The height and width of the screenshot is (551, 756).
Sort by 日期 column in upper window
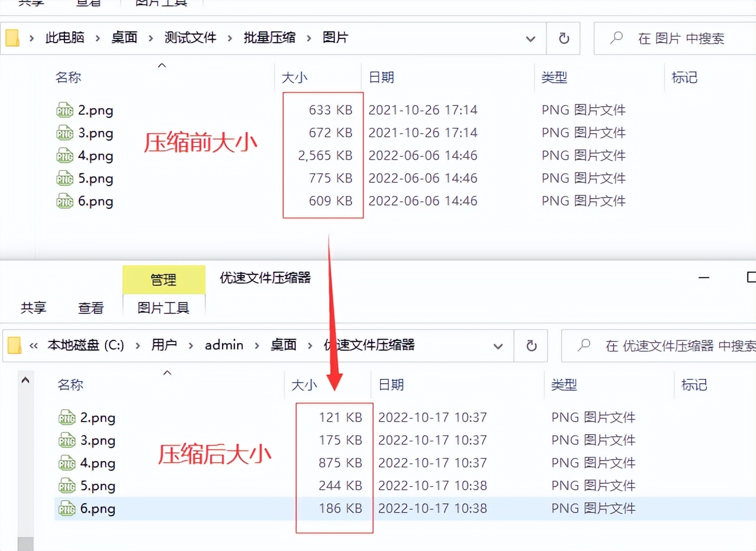[381, 78]
